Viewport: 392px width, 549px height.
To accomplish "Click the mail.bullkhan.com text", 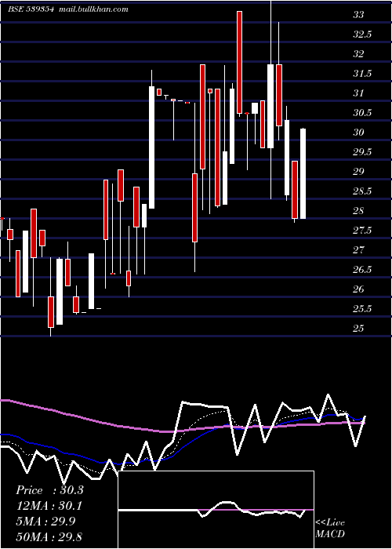I will [93, 9].
